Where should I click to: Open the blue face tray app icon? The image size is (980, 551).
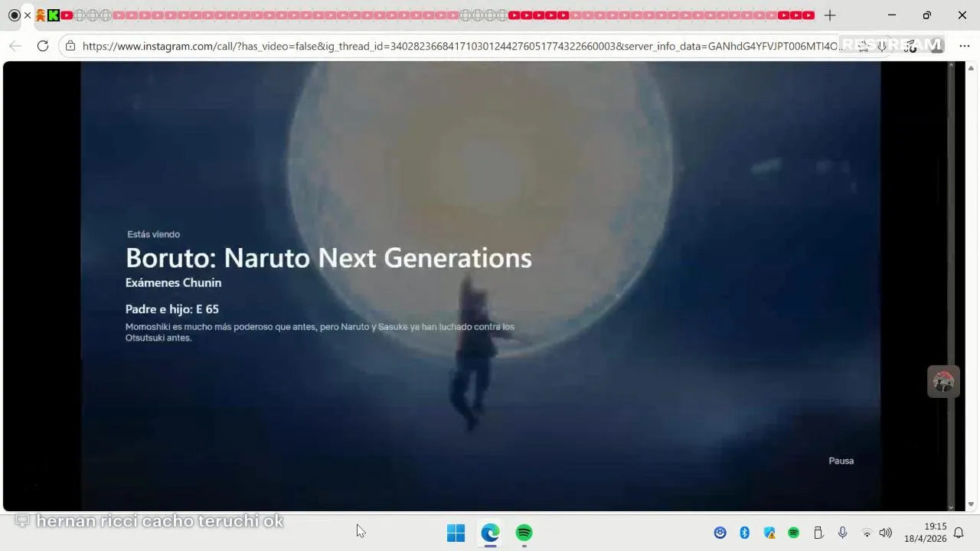[x=720, y=533]
